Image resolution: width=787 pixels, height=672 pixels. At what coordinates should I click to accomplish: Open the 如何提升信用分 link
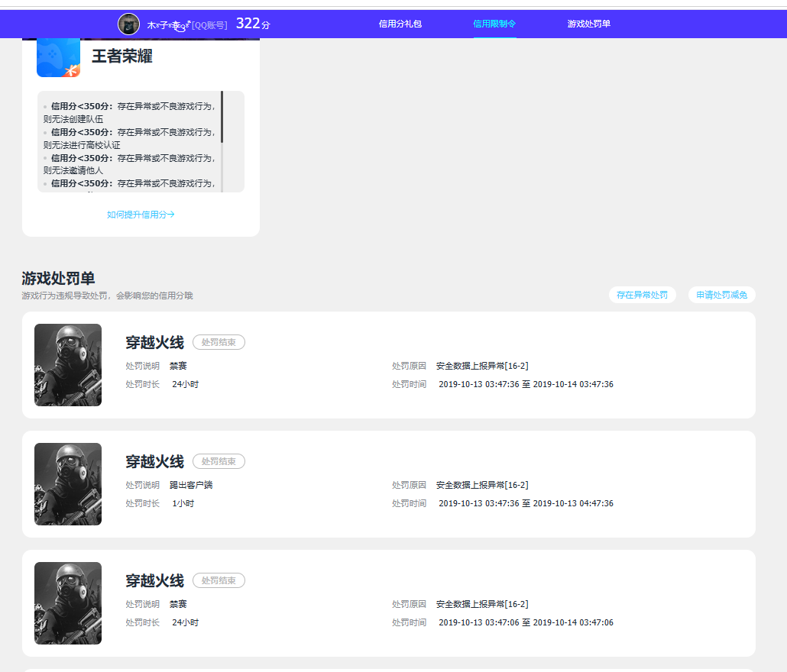(141, 215)
